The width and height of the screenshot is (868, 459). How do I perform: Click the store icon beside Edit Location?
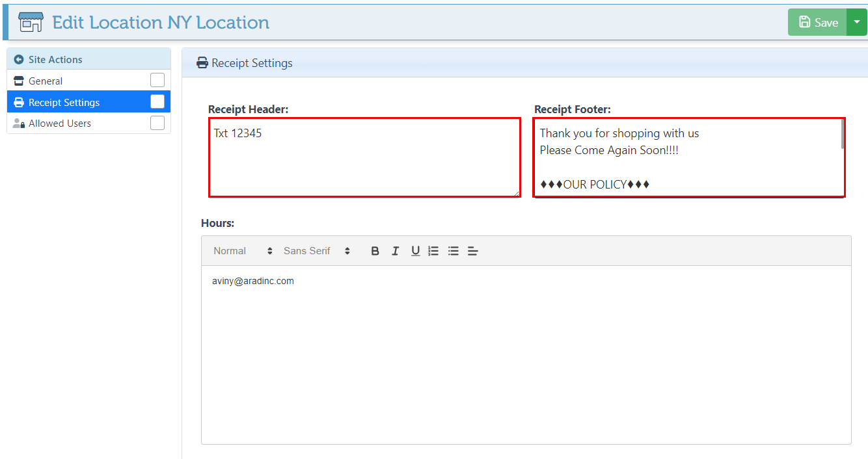pyautogui.click(x=31, y=22)
